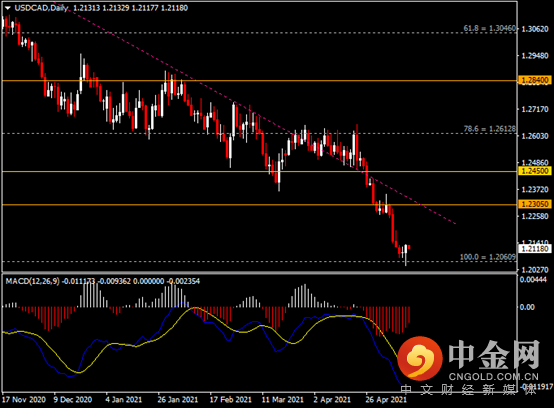Select the 100.0 = 1.20609 Fibonacci label

pos(488,257)
